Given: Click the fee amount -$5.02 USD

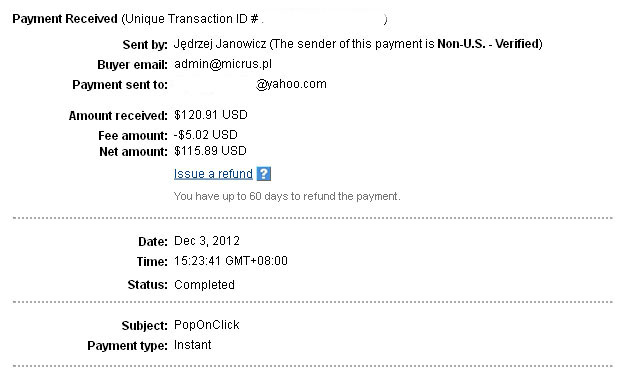Looking at the screenshot, I should pyautogui.click(x=206, y=135).
